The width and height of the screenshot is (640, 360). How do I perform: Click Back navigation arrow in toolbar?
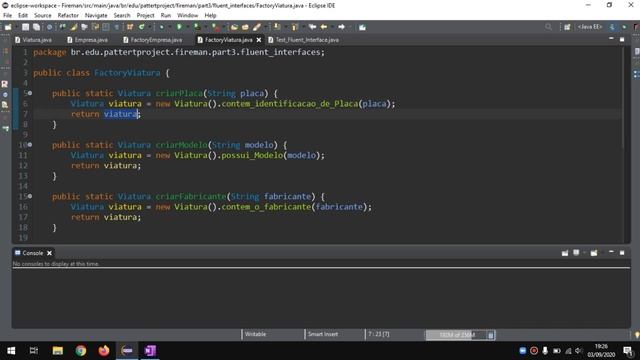point(323,27)
